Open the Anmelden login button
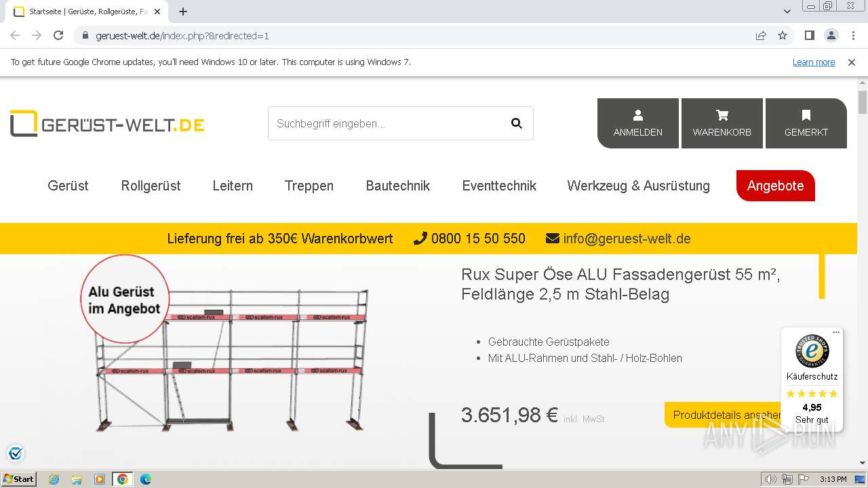 click(x=637, y=123)
